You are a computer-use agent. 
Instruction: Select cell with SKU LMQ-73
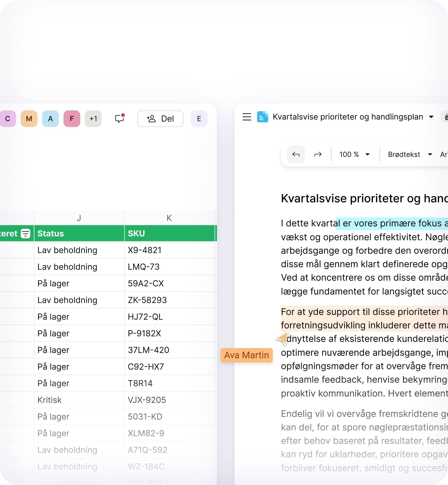(x=170, y=267)
